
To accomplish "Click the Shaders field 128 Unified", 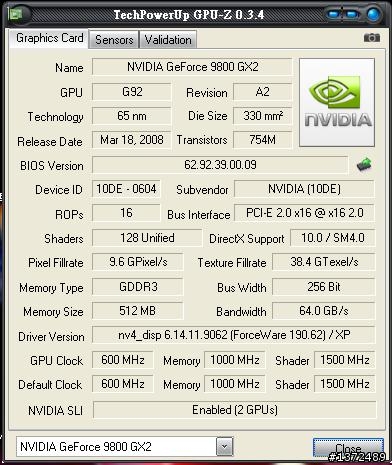I will pos(147,238).
